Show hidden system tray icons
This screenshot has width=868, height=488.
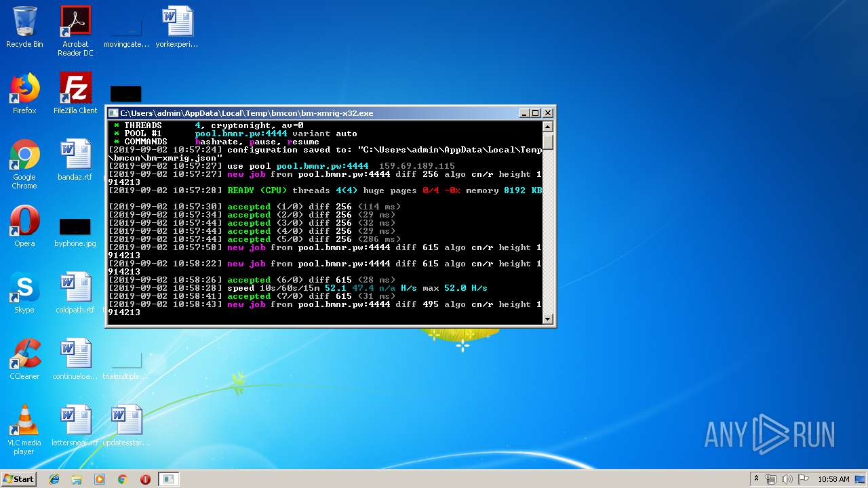pos(756,479)
